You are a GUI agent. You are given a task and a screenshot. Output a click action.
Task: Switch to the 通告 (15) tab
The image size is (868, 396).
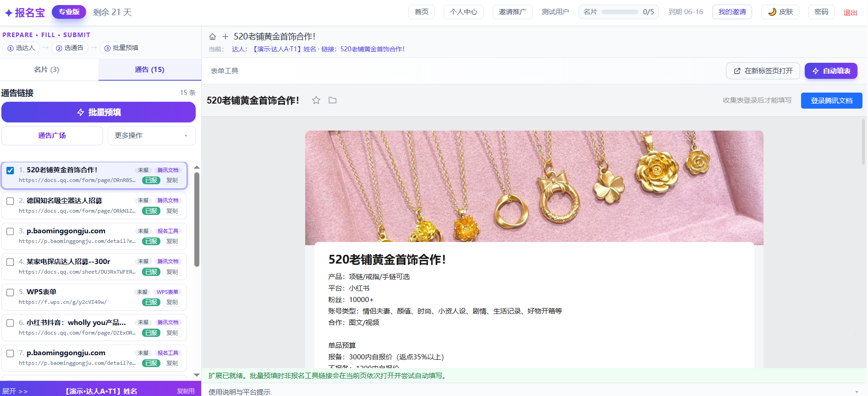point(149,70)
